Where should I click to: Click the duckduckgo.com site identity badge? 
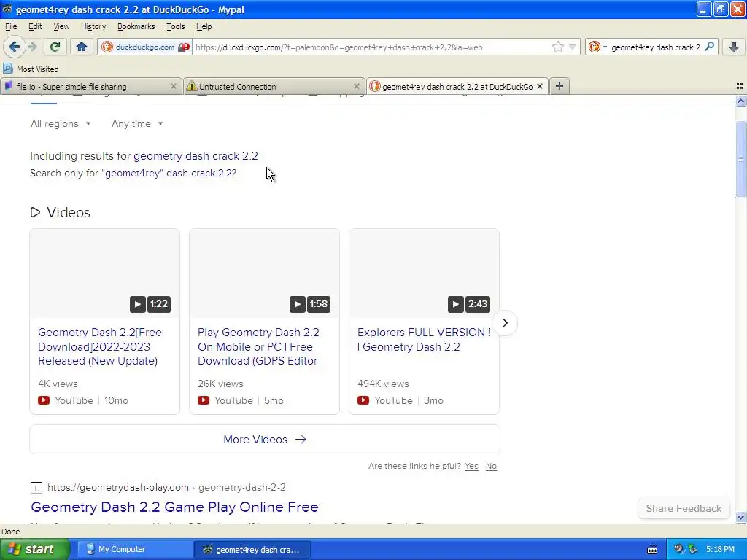(145, 47)
